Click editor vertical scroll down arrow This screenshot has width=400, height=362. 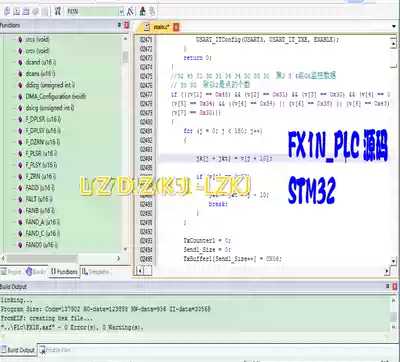click(x=393, y=261)
